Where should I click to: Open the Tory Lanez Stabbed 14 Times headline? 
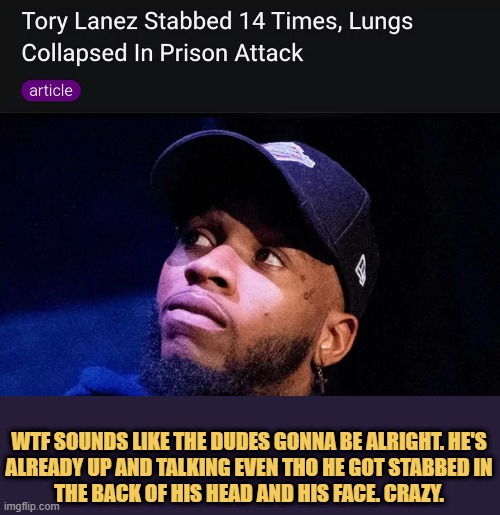pos(217,37)
